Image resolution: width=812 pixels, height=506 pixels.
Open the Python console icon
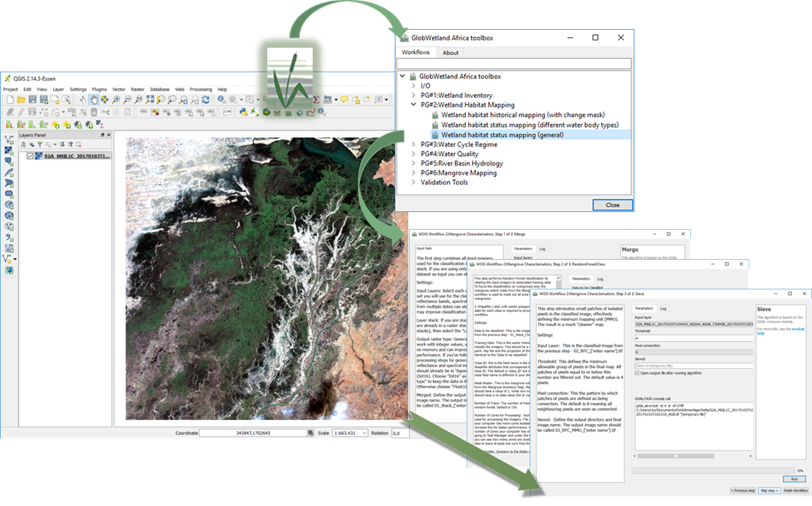point(243,112)
